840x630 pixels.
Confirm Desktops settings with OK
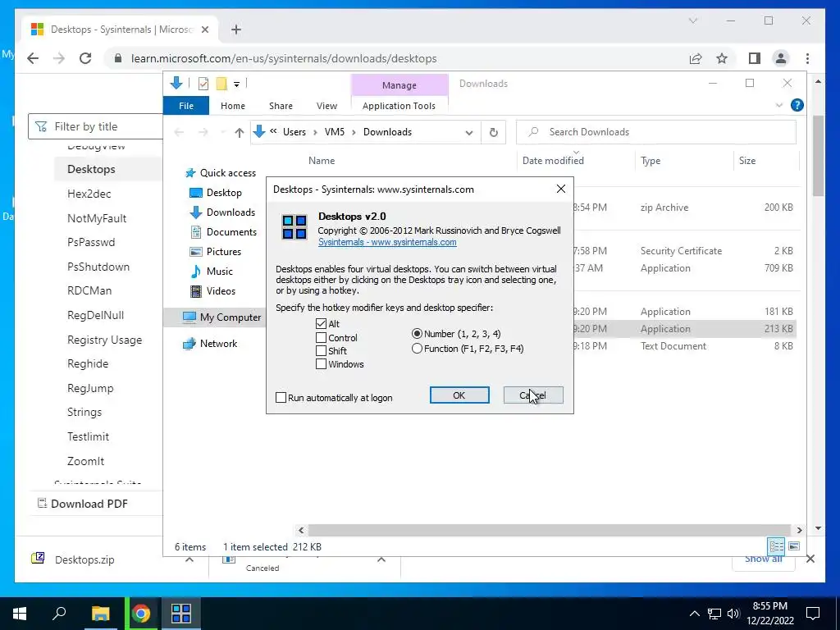(459, 395)
